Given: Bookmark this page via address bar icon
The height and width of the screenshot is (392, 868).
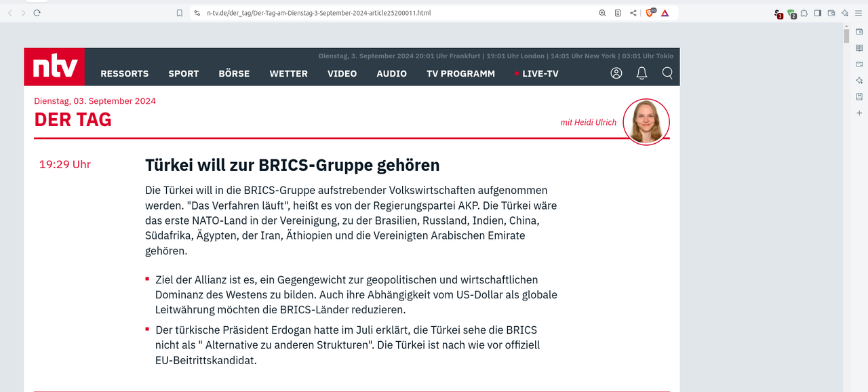Looking at the screenshot, I should pos(180,13).
